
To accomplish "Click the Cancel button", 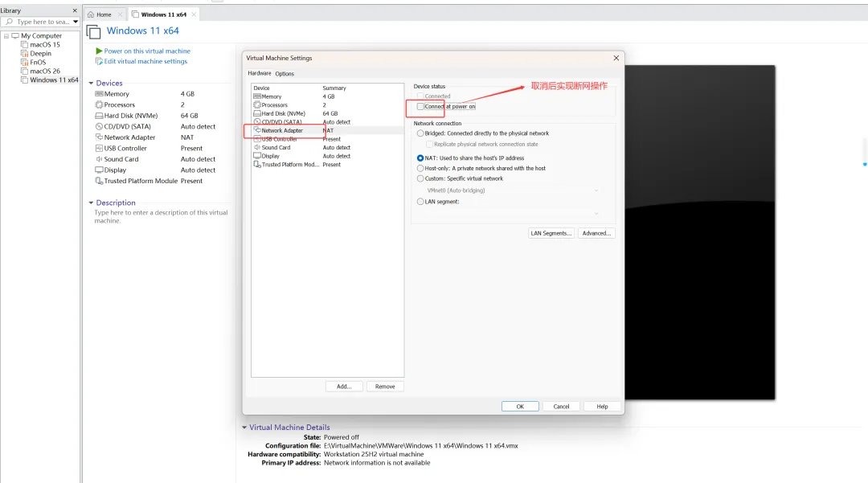I will click(x=561, y=407).
